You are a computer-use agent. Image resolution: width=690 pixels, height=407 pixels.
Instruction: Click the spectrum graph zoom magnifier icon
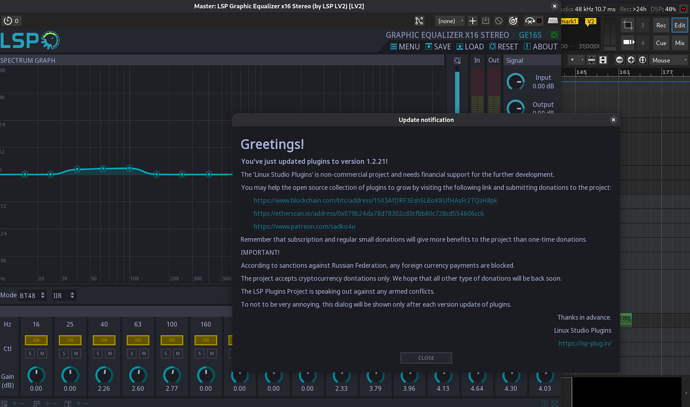tap(458, 60)
